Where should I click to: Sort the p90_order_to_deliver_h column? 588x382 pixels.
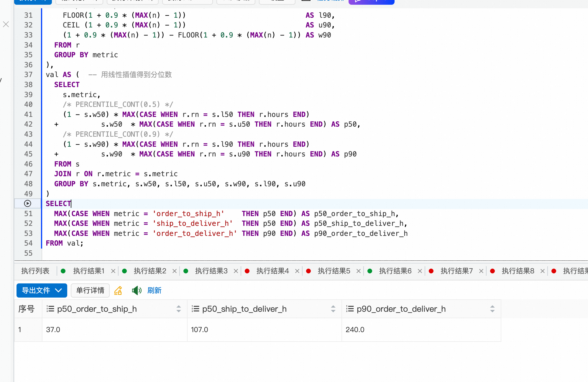point(492,309)
